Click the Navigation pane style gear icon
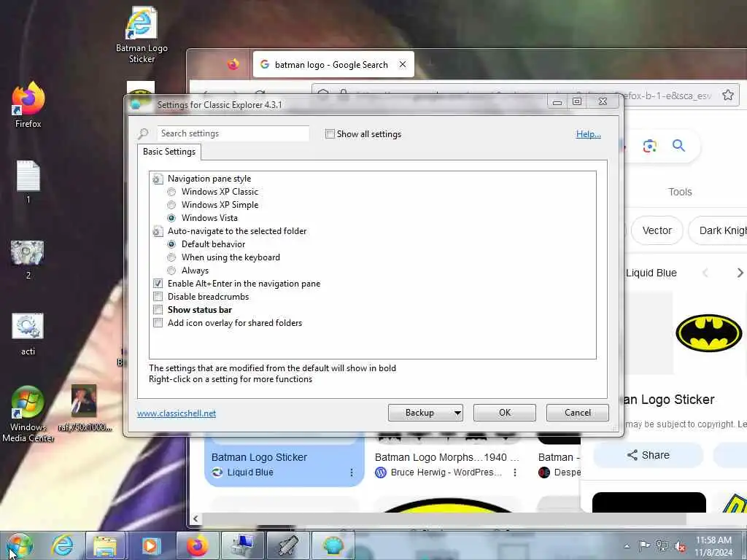Screen dimensions: 747x560 (158, 179)
